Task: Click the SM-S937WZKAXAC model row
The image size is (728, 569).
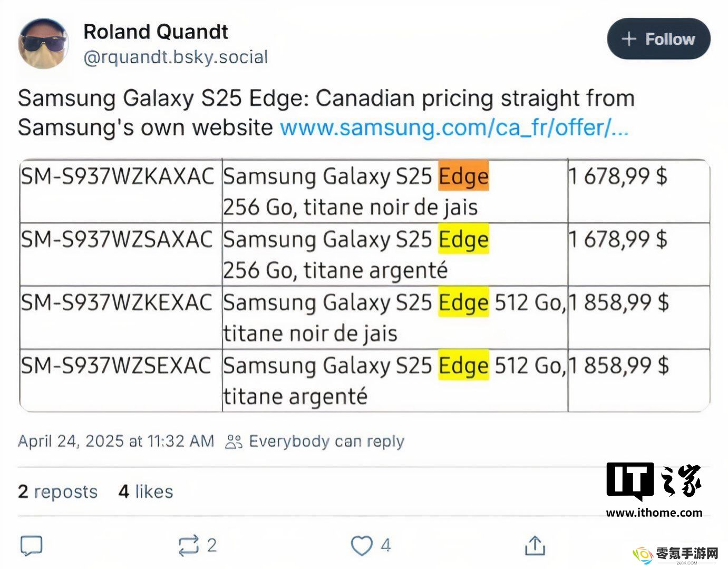Action: (364, 191)
